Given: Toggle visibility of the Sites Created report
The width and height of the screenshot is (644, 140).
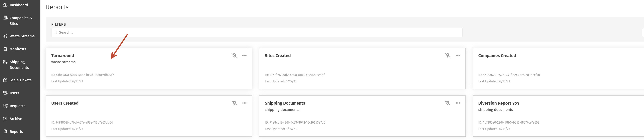Looking at the screenshot, I should click(448, 55).
